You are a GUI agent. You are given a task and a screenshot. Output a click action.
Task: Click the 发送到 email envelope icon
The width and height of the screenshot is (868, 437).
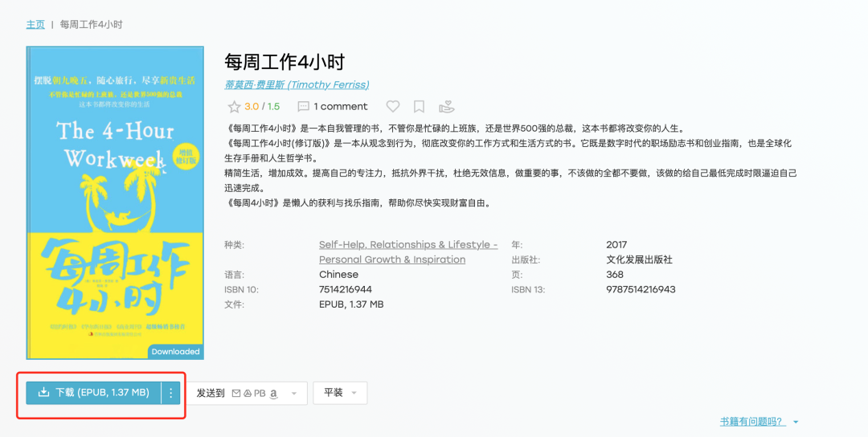pyautogui.click(x=236, y=394)
